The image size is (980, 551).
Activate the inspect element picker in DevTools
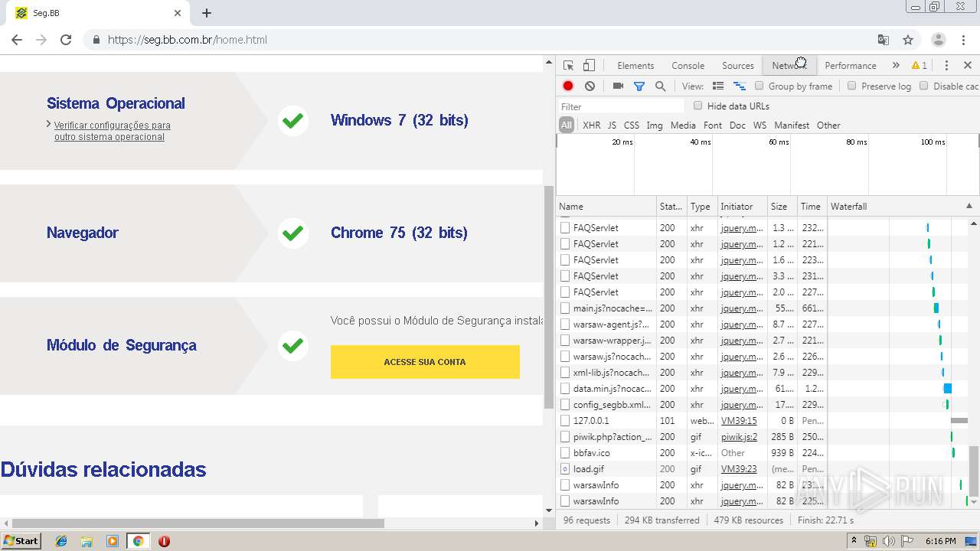[x=568, y=66]
